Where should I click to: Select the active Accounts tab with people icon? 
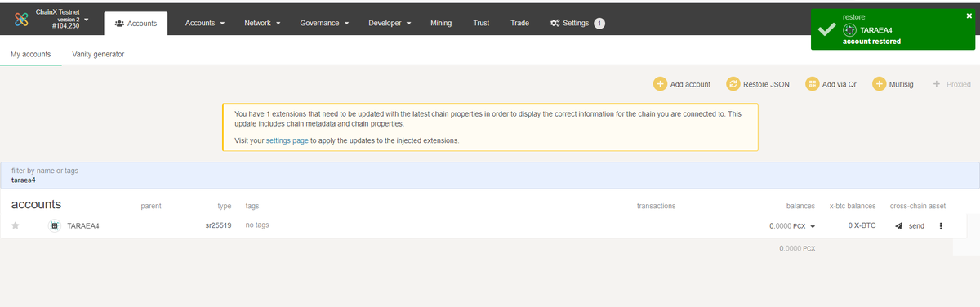point(136,24)
